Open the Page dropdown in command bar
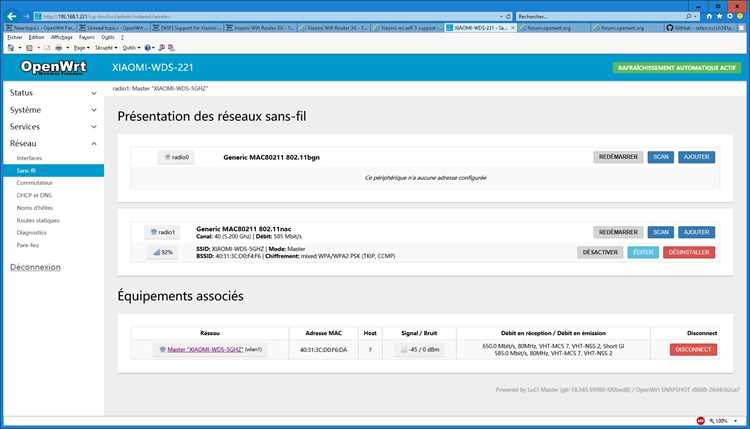The height and width of the screenshot is (429, 750). coord(81,48)
